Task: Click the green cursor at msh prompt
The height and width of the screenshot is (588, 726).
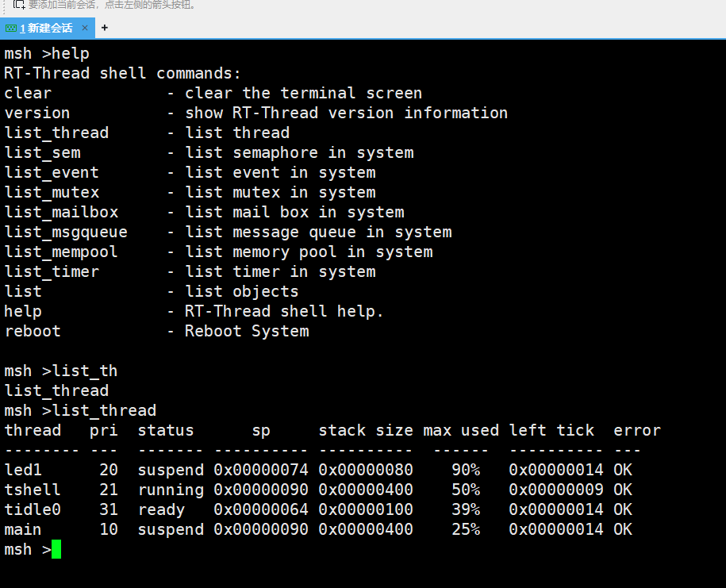Action: coord(56,549)
